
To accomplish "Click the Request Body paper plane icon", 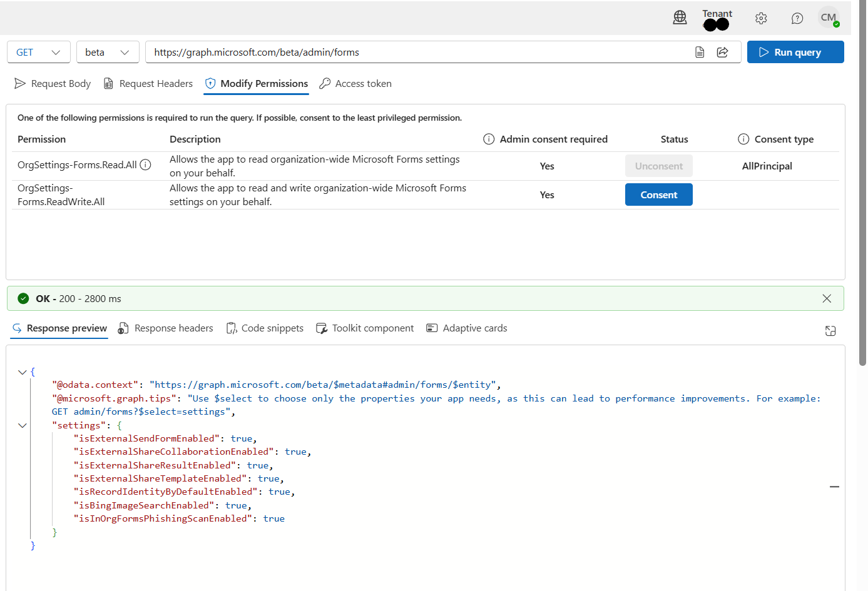I will [x=20, y=83].
